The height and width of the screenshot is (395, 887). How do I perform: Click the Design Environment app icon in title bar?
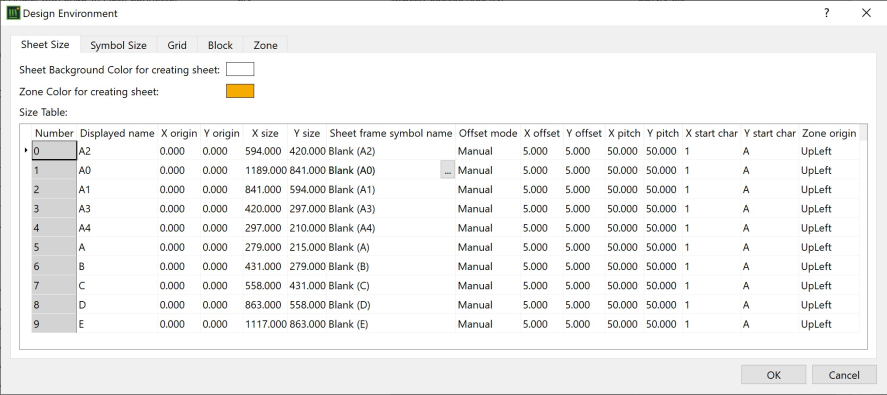[x=13, y=13]
